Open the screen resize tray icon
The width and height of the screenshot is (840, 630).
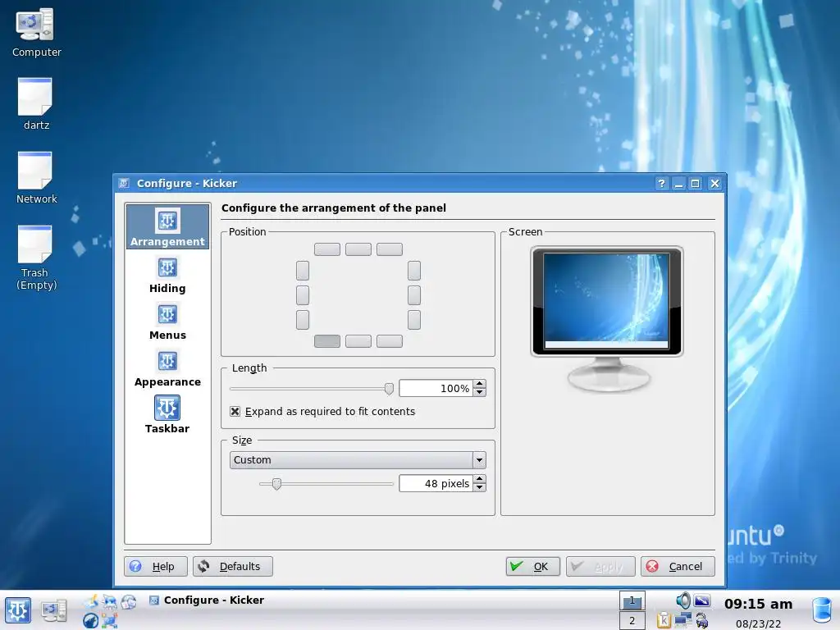pos(702,600)
